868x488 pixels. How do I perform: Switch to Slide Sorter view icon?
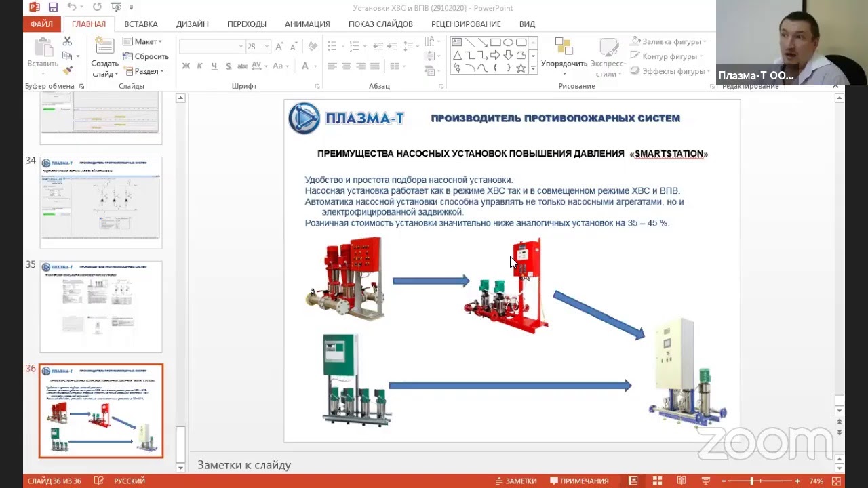tap(657, 481)
